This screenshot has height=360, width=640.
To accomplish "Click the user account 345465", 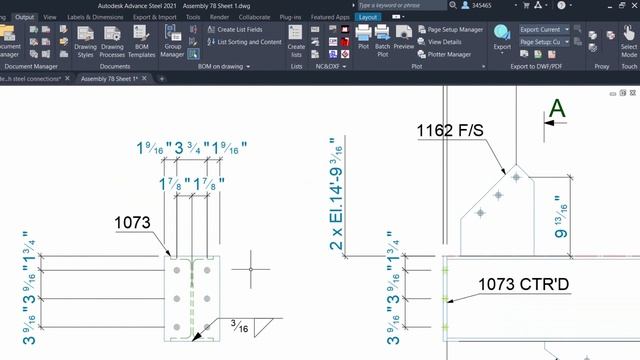I will click(476, 5).
